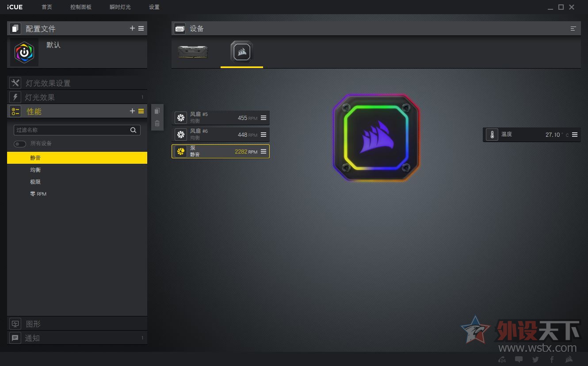
Task: Click the copy preset icon
Action: (157, 111)
